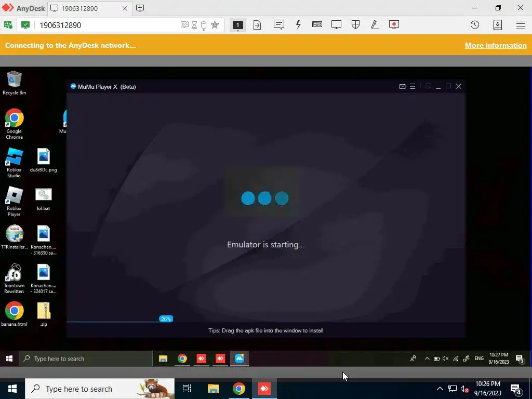This screenshot has width=532, height=399.
Task: Select the Toontown Rewritten desktop shortcut
Action: pyautogui.click(x=14, y=278)
